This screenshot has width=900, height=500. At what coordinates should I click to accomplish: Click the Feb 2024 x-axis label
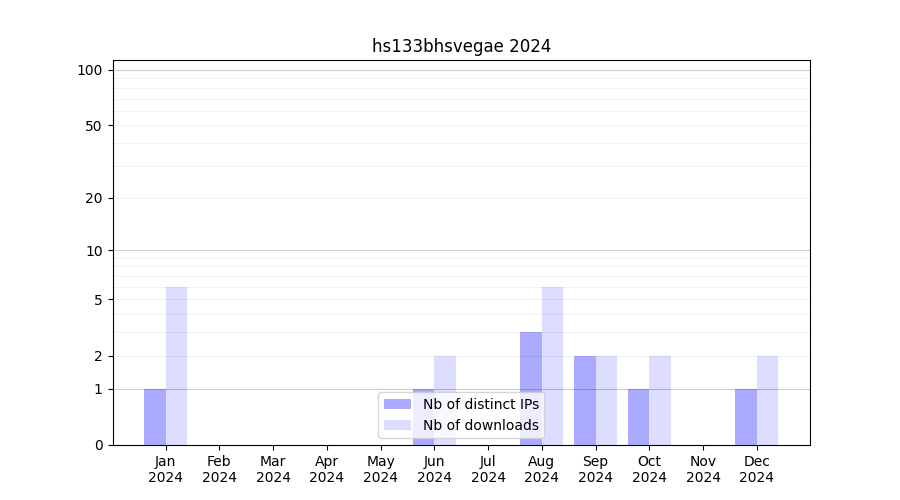pyautogui.click(x=219, y=469)
